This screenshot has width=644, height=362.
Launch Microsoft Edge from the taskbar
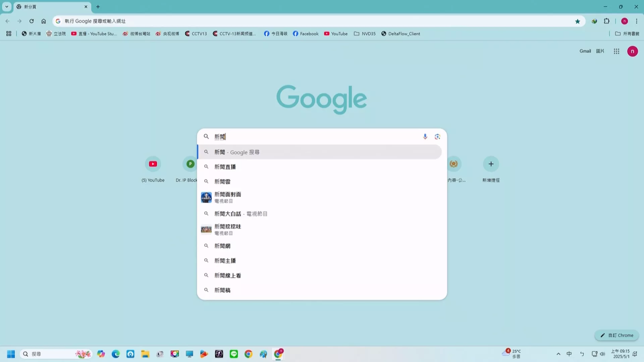click(x=116, y=354)
